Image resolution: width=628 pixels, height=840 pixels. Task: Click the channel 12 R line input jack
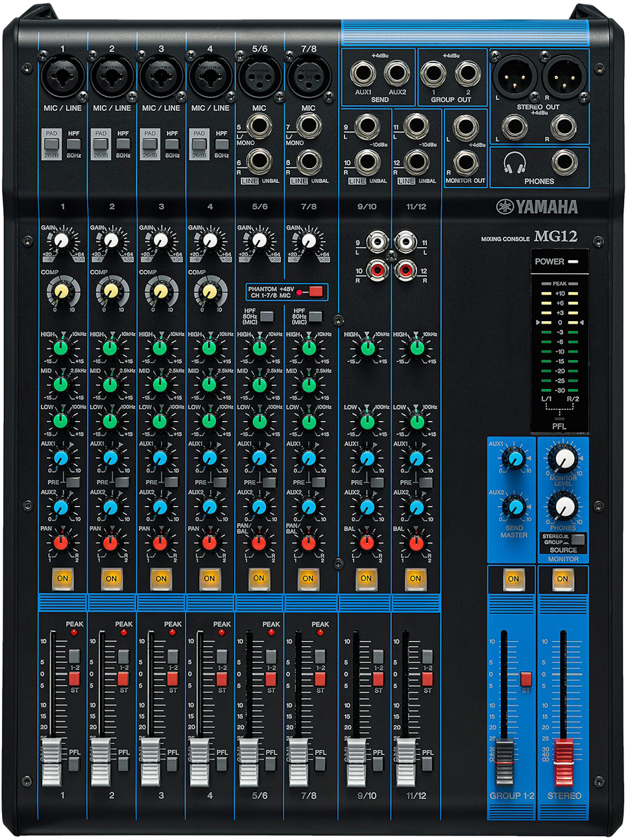point(416,162)
